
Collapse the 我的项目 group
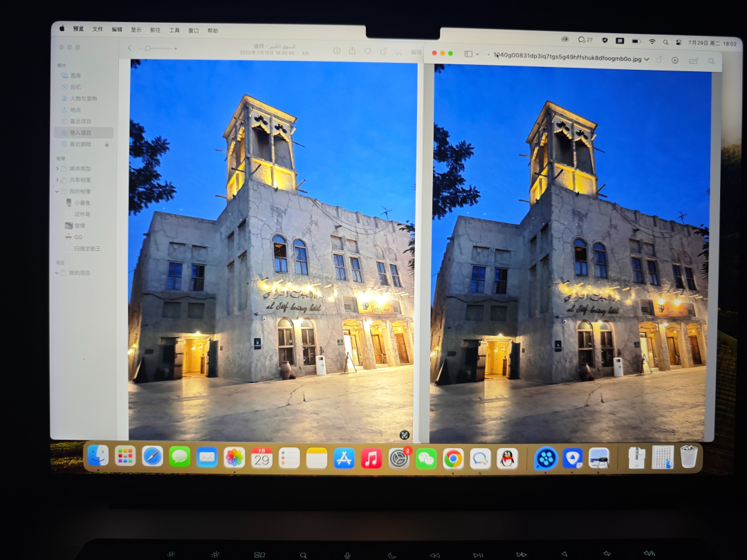tap(57, 273)
